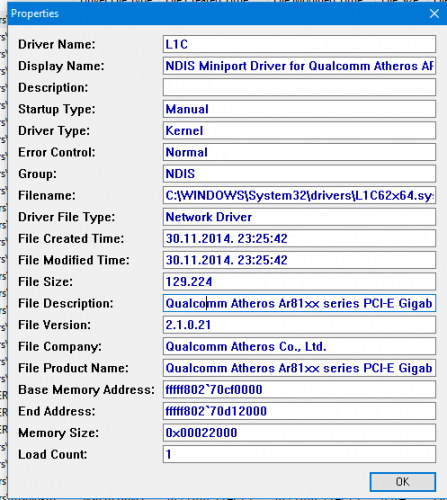The height and width of the screenshot is (500, 447).
Task: Click the 'Base Memory Address:' label
Action: (86, 390)
